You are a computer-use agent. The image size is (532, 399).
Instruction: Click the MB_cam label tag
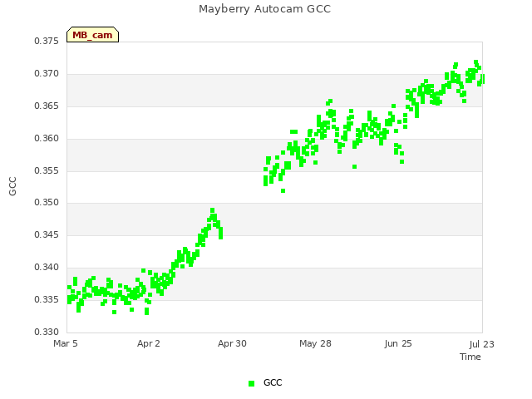92,35
